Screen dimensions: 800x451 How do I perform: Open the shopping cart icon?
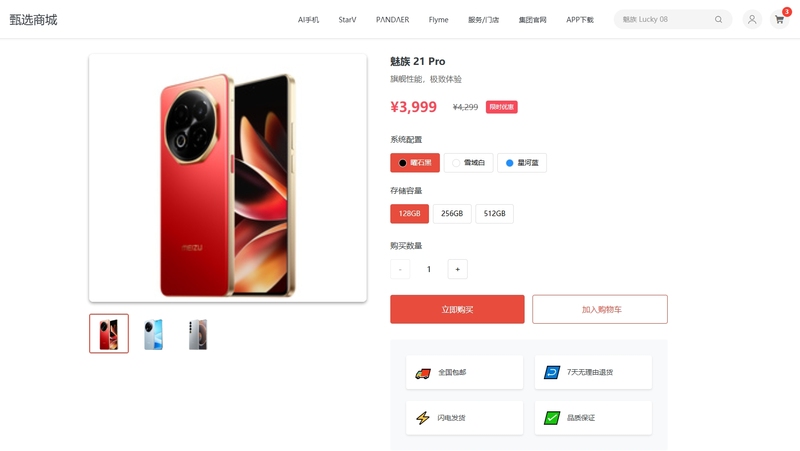point(779,19)
